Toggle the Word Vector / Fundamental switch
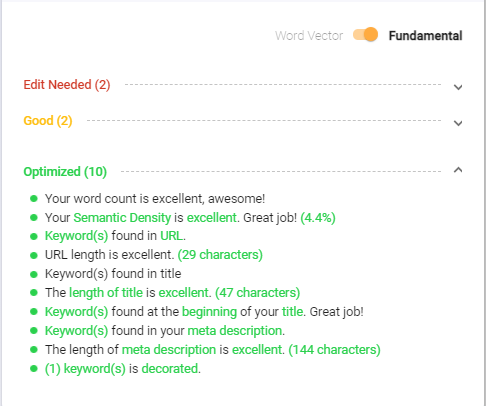Viewport: 486px width, 406px height. [365, 35]
